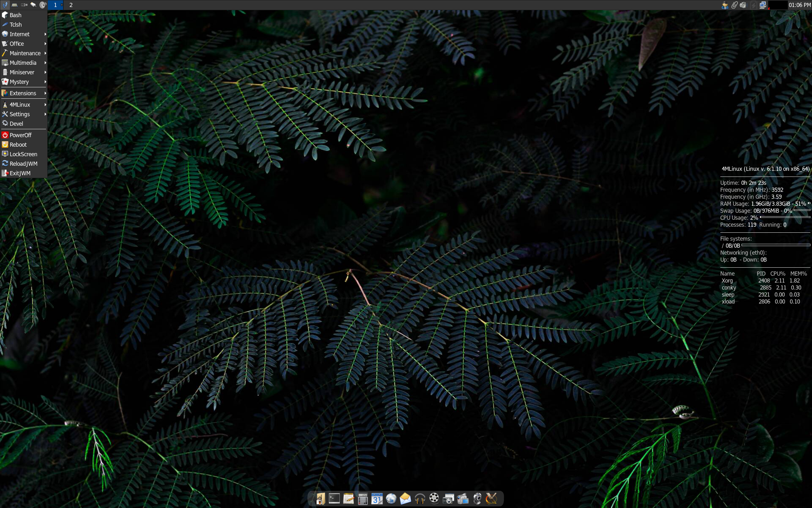Click the footprints main menu icon
Screen dimensions: 812x508
5,5
